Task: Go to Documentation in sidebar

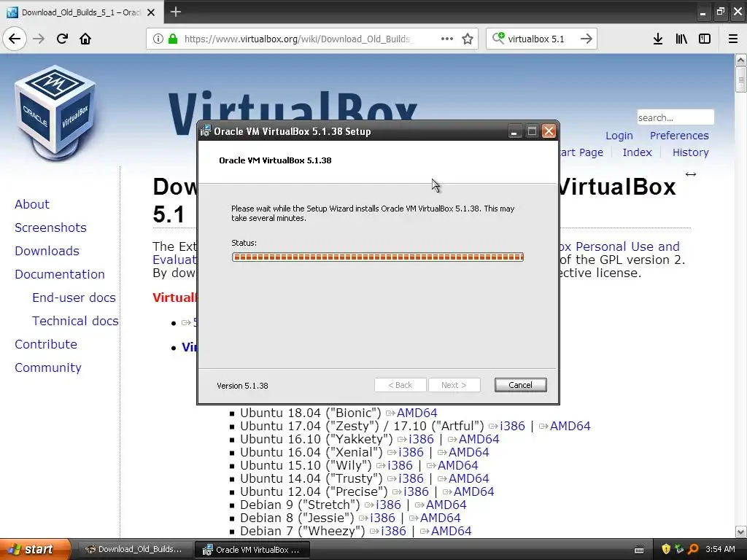Action: [x=60, y=274]
